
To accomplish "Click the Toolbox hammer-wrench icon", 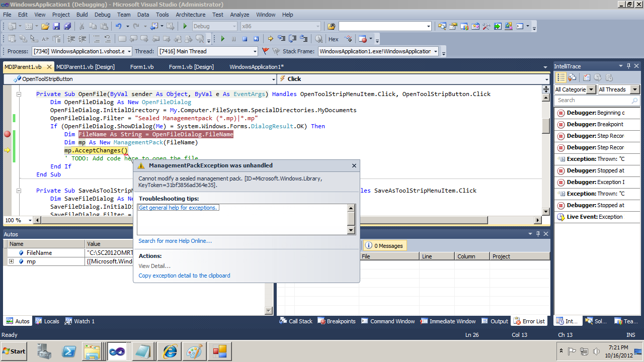I will tap(486, 26).
